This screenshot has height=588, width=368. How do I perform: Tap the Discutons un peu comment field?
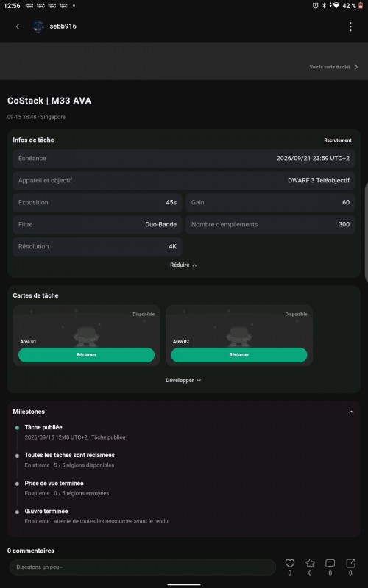coord(142,567)
